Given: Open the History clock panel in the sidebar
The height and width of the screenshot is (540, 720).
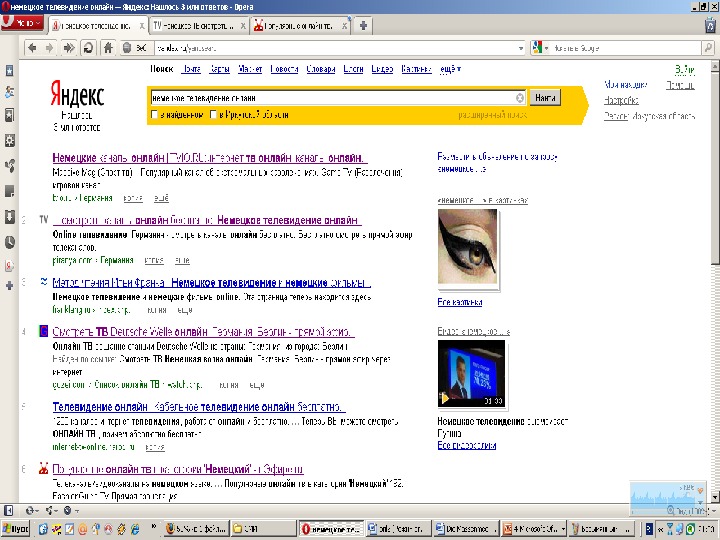Looking at the screenshot, I should [x=9, y=242].
